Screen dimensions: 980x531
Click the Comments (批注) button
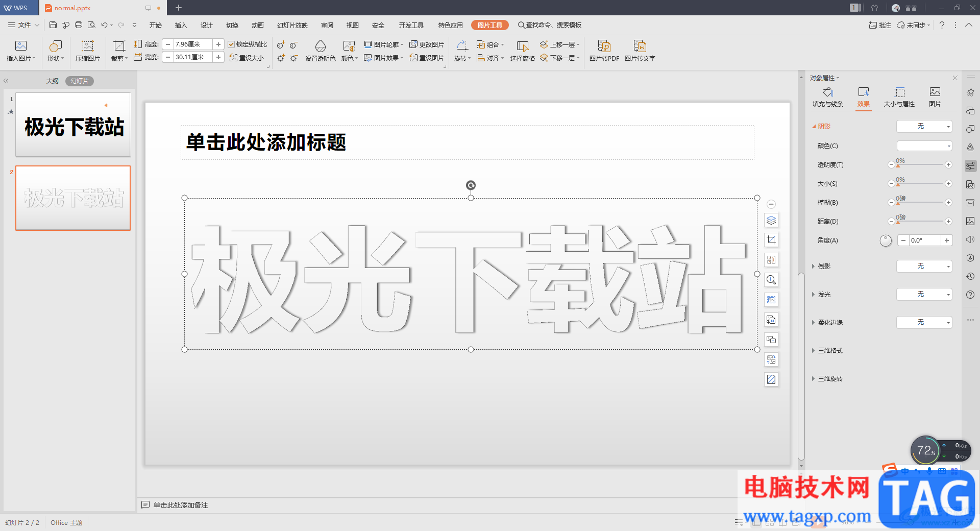coord(880,25)
